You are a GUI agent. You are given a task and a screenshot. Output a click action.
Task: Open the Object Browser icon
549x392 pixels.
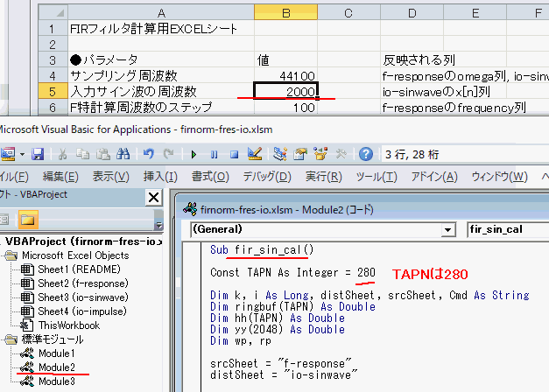click(320, 154)
